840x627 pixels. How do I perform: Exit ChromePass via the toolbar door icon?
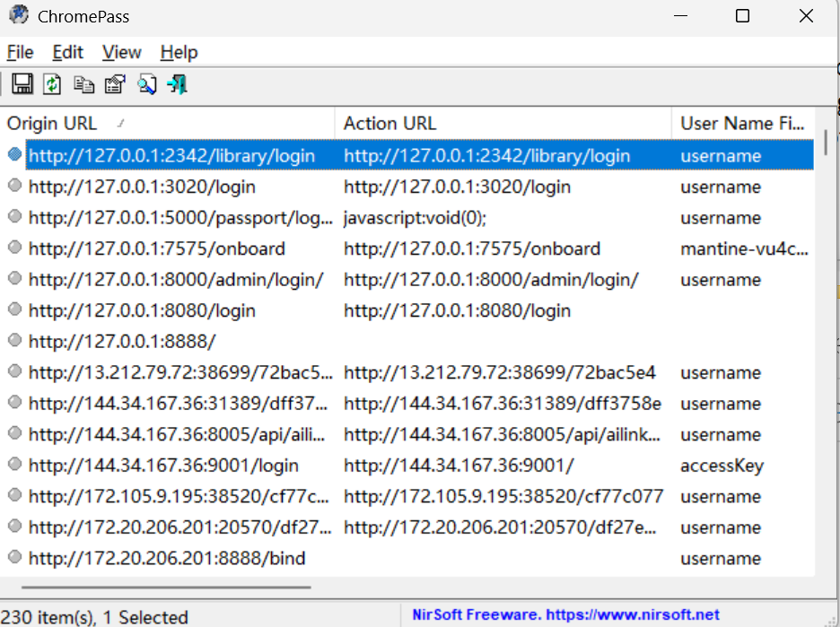176,83
